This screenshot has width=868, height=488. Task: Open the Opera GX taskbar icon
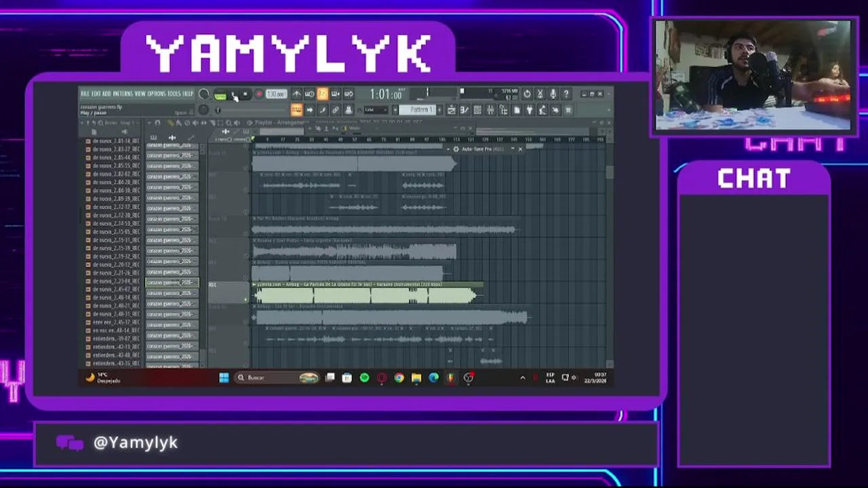pyautogui.click(x=382, y=378)
